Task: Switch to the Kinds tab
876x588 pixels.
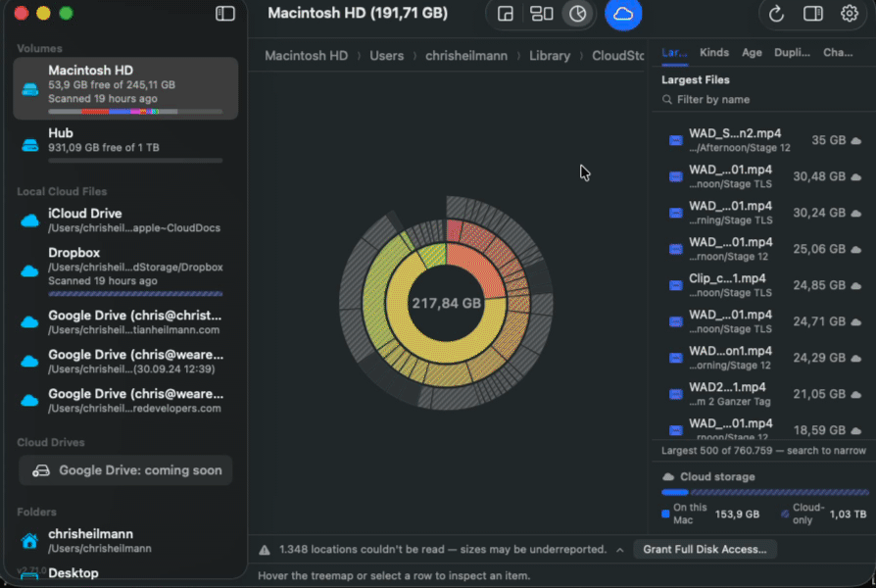Action: (x=714, y=53)
